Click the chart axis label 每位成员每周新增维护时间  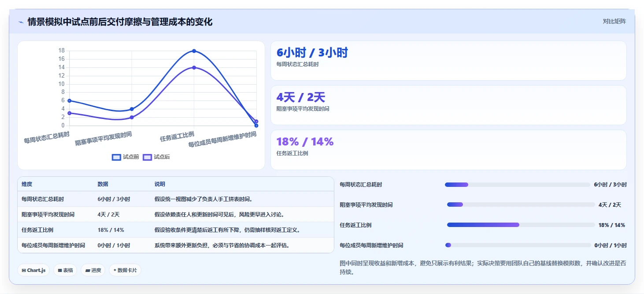click(x=222, y=139)
